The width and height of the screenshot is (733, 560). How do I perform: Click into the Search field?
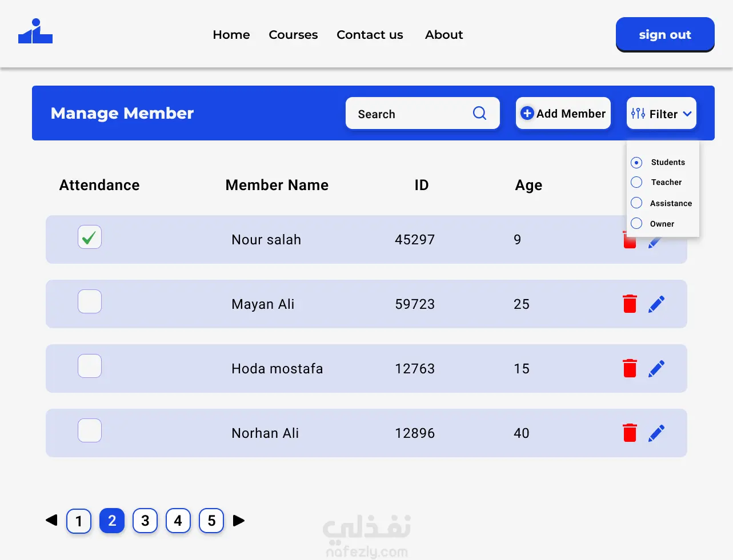[x=422, y=113]
